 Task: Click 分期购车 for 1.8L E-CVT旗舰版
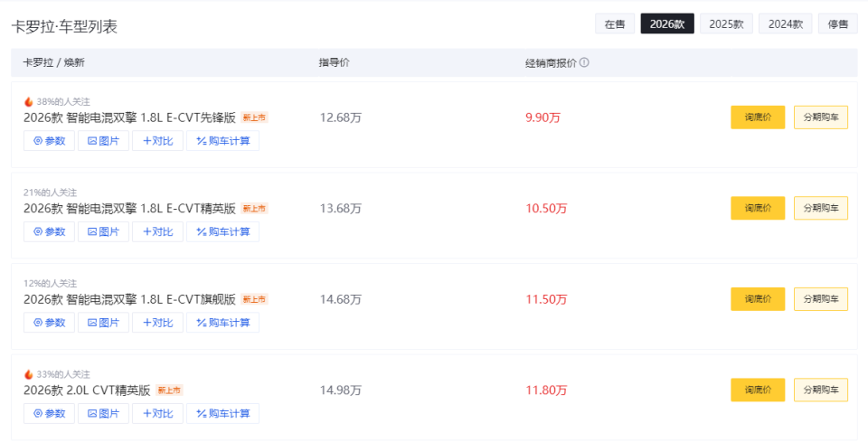coord(821,299)
